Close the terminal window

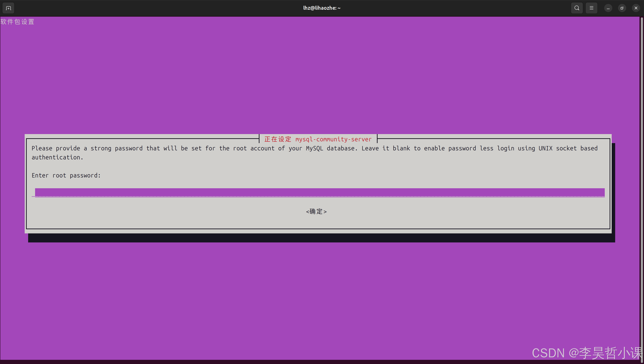point(636,8)
